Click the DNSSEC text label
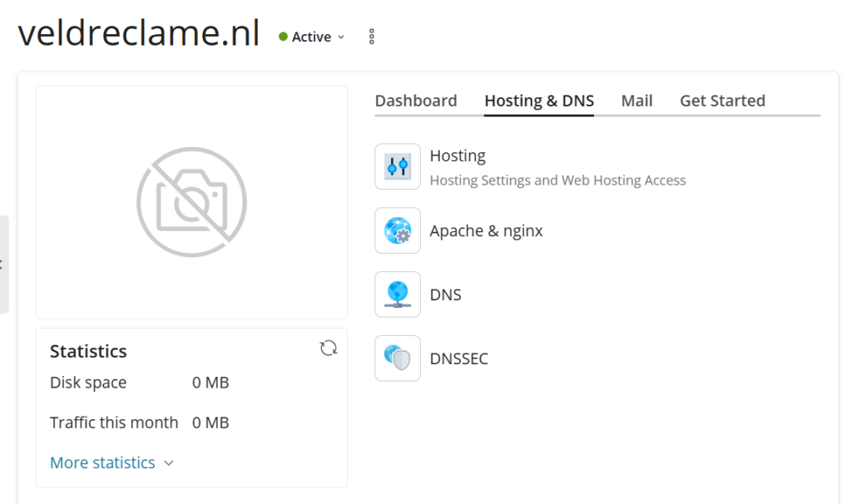Viewport: 852px width, 504px height. point(458,358)
